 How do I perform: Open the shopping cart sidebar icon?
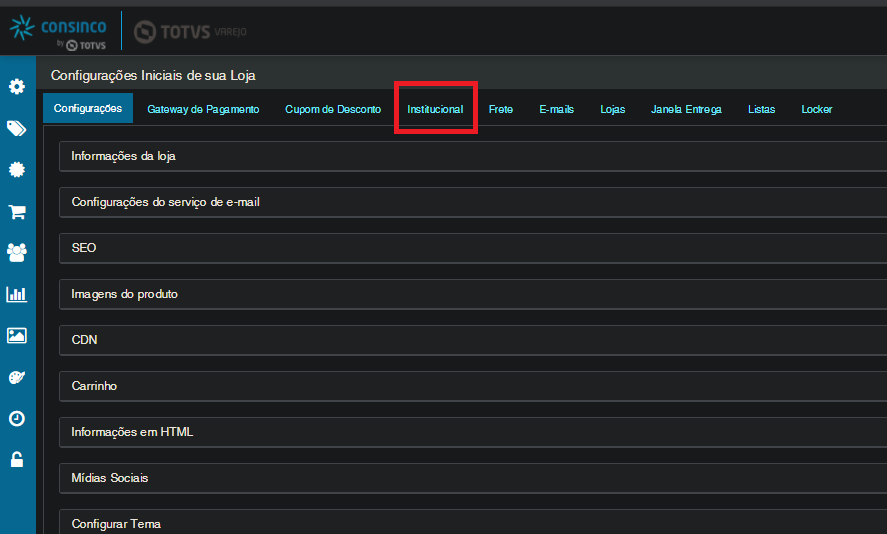[x=17, y=212]
